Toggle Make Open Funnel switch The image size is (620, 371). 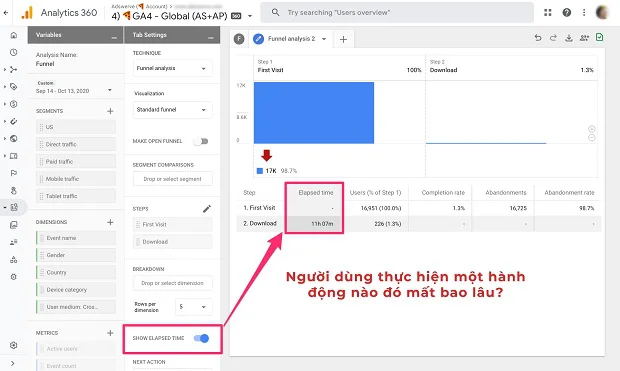[x=201, y=141]
